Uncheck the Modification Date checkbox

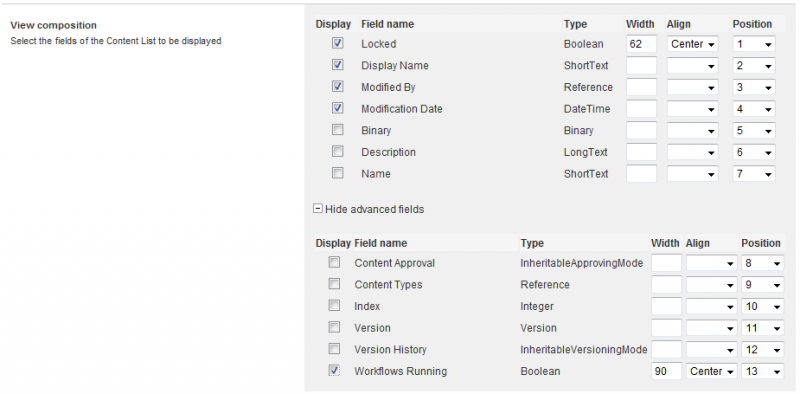(337, 108)
